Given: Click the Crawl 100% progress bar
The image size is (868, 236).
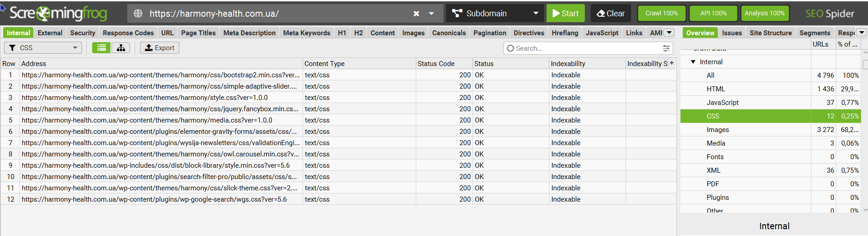Looking at the screenshot, I should coord(661,14).
